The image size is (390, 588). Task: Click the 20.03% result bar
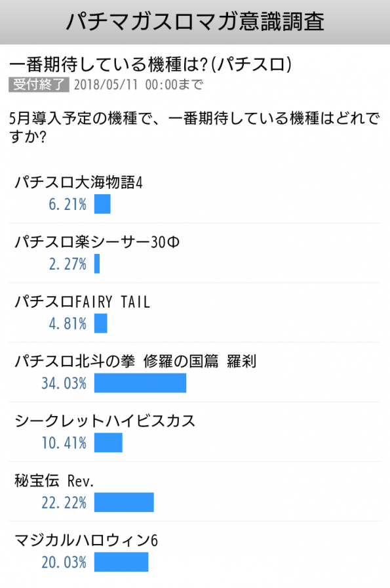click(x=121, y=562)
